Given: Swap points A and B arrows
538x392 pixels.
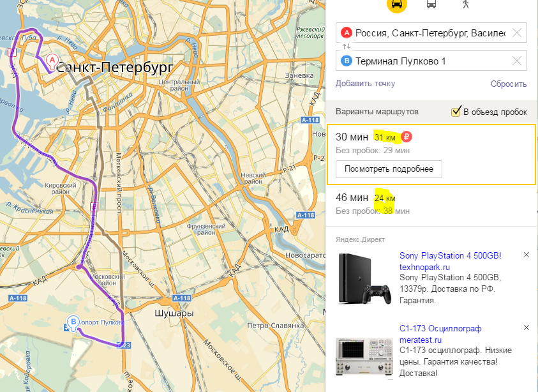Looking at the screenshot, I should coord(346,47).
